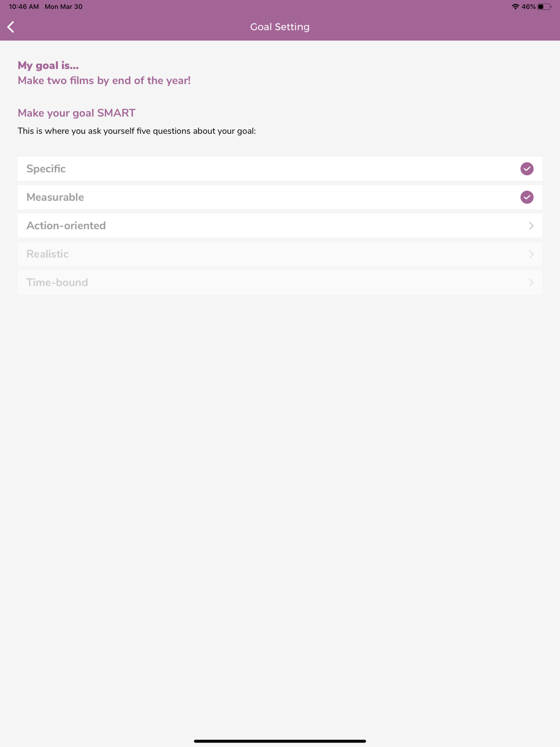560x747 pixels.
Task: Open the Specific question label
Action: click(x=46, y=169)
